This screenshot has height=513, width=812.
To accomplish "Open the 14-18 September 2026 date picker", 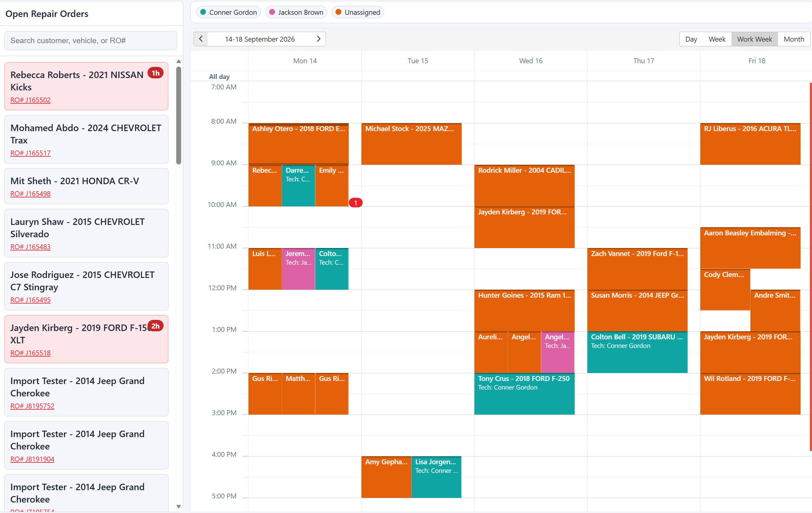I will (x=260, y=39).
